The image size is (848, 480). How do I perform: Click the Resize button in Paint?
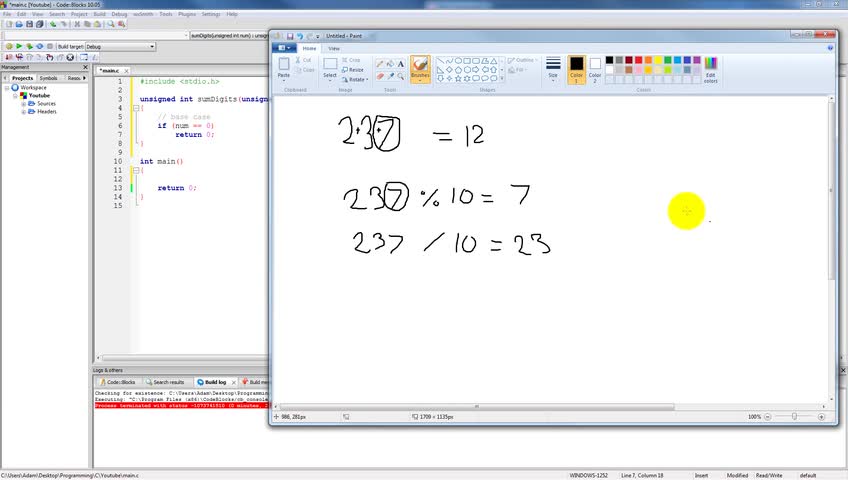(353, 70)
